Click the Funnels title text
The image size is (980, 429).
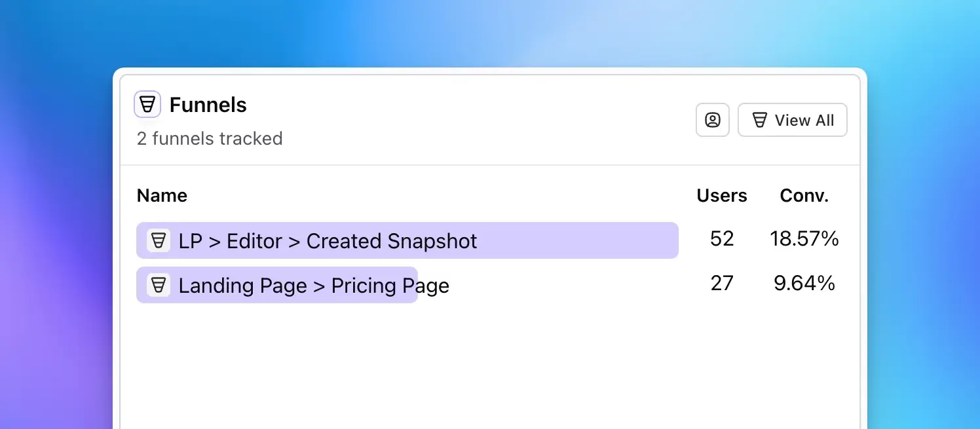click(x=208, y=104)
